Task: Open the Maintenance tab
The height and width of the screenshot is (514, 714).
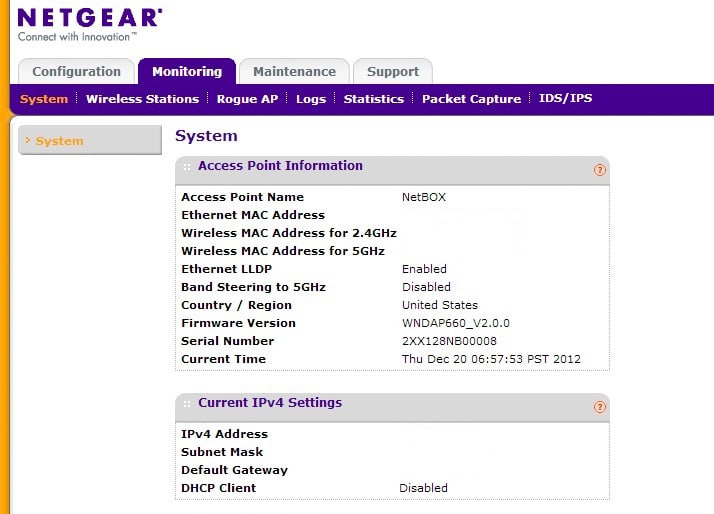Action: [295, 71]
